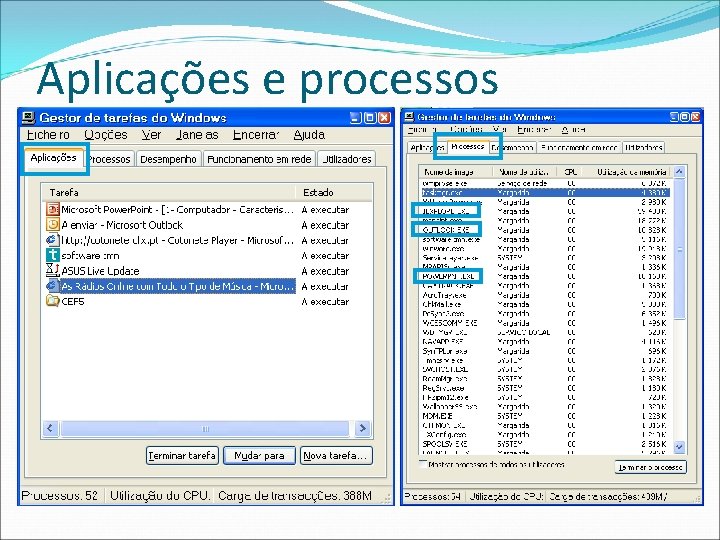
Task: Click the Outlook icon beside 'A enviar'
Action: [x=53, y=225]
